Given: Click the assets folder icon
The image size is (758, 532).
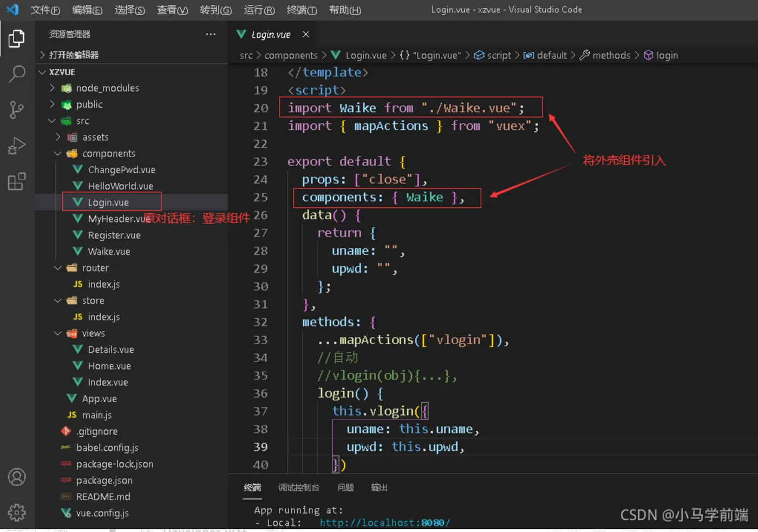Looking at the screenshot, I should pyautogui.click(x=72, y=137).
